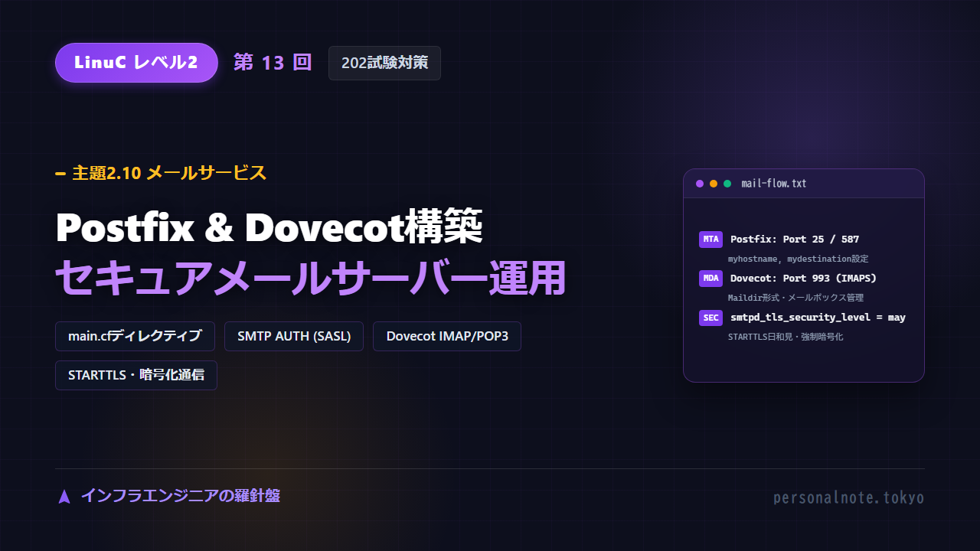The image size is (980, 551).
Task: Click the LinuC レベル2 purple badge
Action: click(x=136, y=63)
